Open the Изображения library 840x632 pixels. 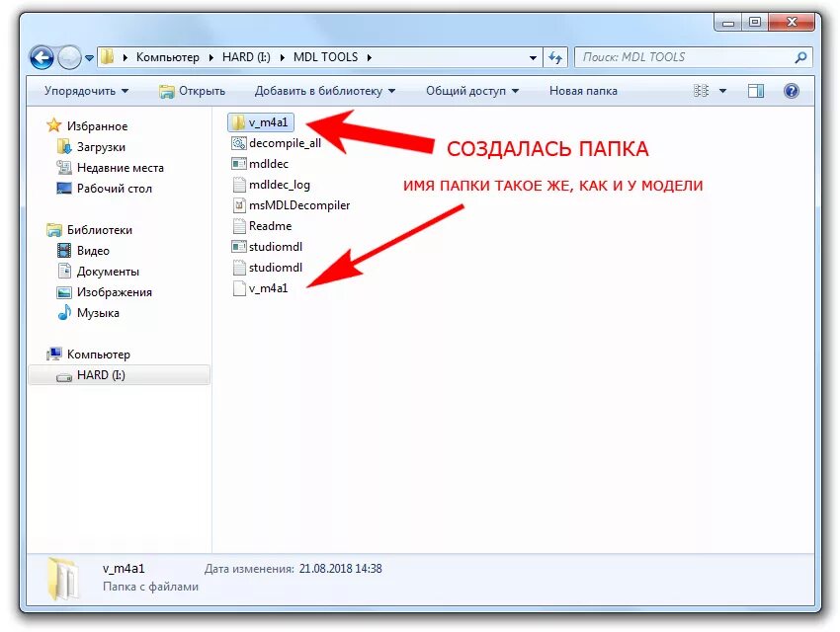click(x=115, y=292)
